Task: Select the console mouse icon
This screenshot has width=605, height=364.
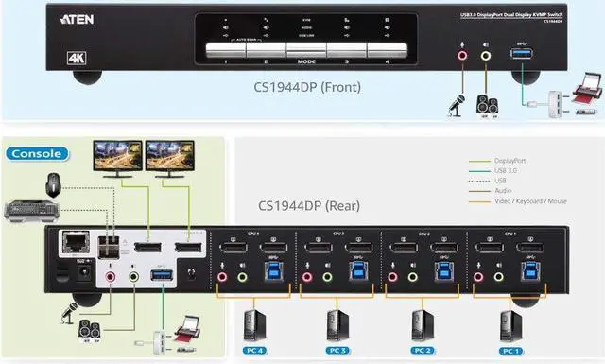Action: pyautogui.click(x=53, y=185)
